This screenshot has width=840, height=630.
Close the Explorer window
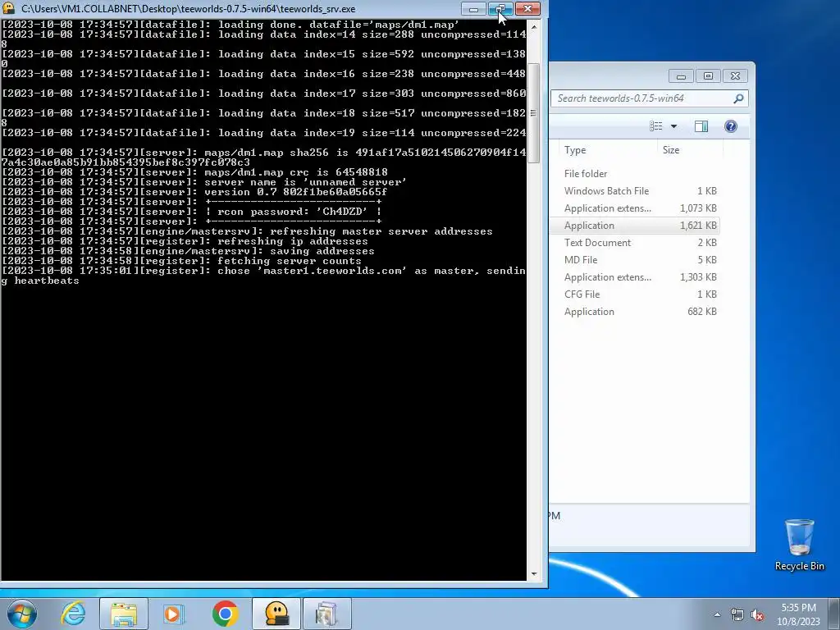point(735,76)
